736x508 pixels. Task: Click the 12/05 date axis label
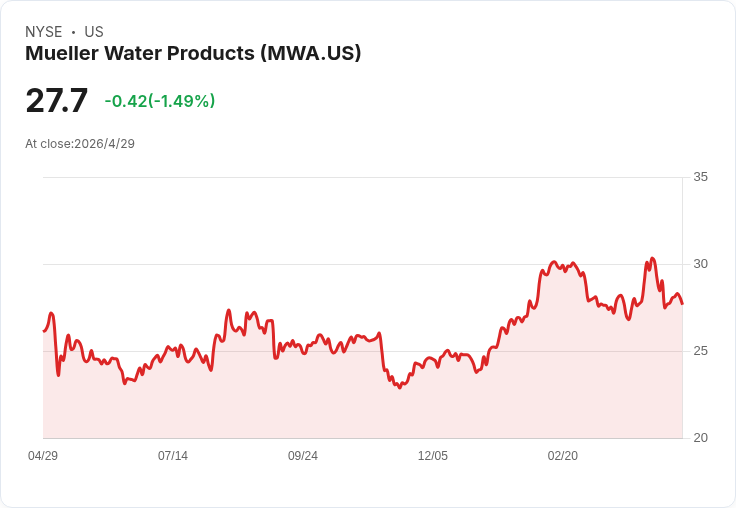tap(433, 456)
